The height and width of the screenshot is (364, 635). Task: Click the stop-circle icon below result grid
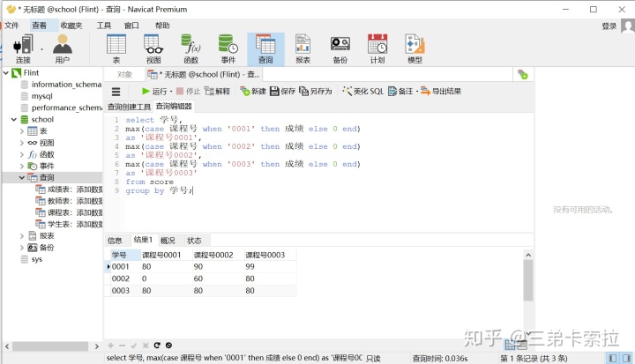coord(168,345)
